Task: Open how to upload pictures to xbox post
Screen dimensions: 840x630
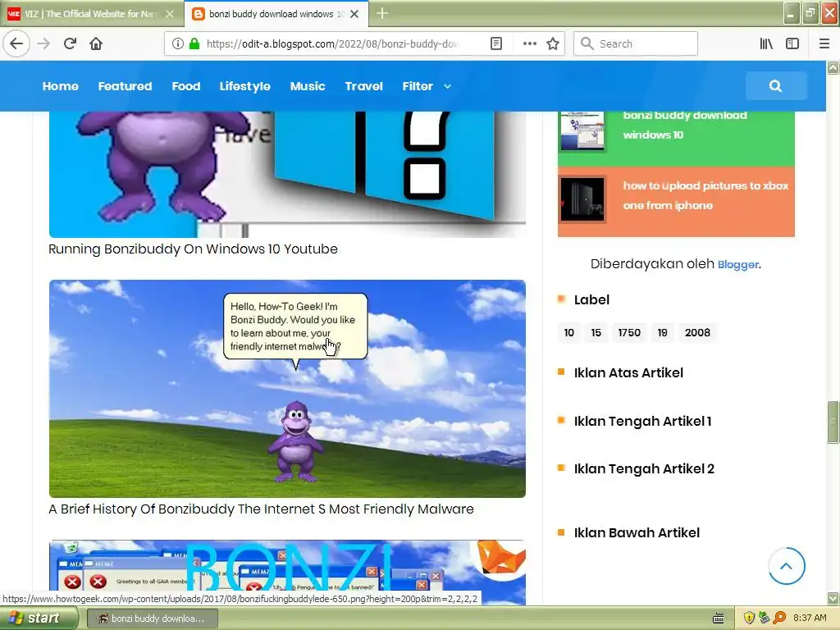Action: coord(705,195)
